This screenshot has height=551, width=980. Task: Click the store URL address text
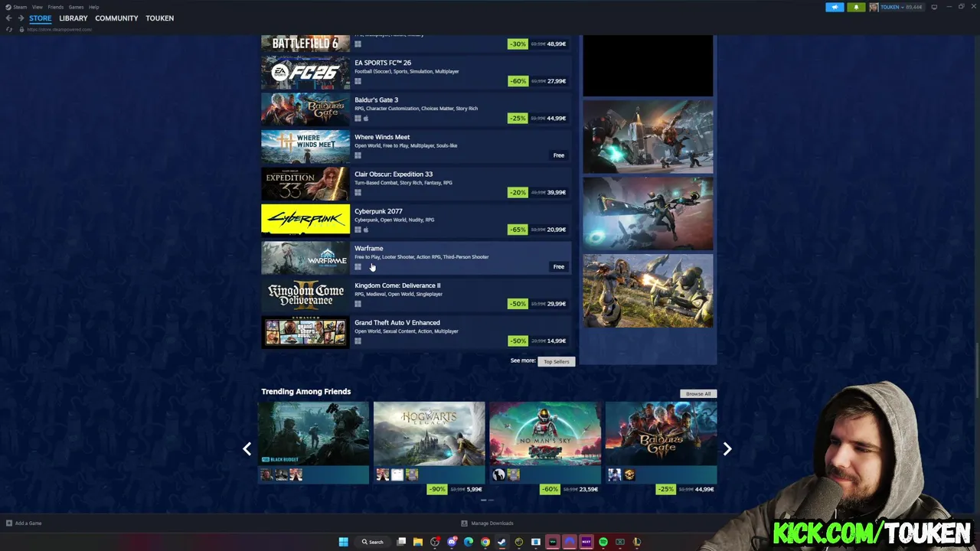coord(60,29)
